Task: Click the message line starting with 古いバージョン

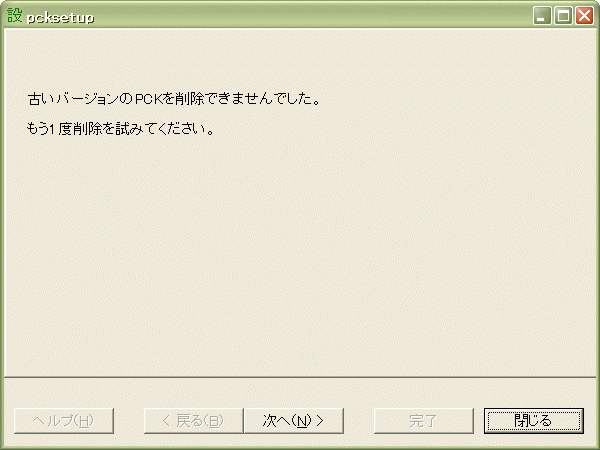Action: click(x=174, y=99)
